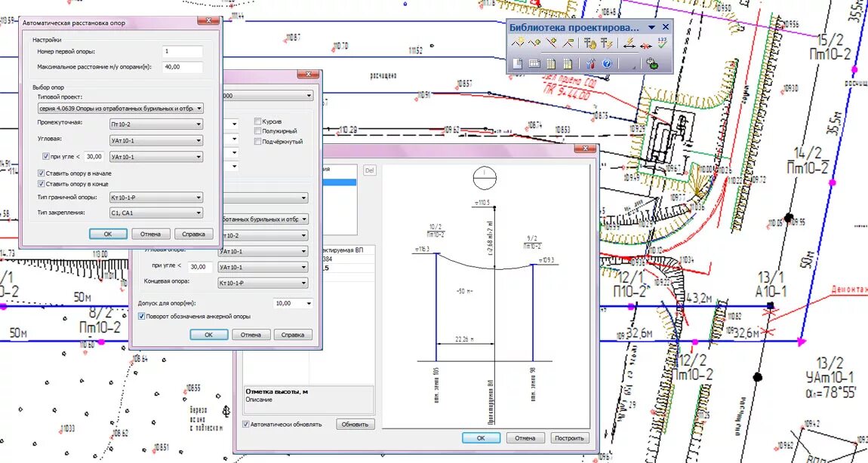Toggle 'Автоматически обновлять' checkbox
The image size is (868, 463).
(246, 425)
